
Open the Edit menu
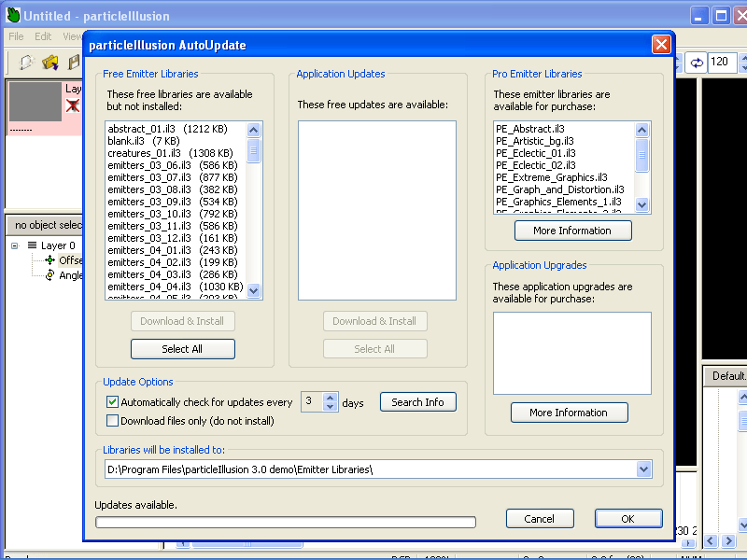(x=43, y=36)
